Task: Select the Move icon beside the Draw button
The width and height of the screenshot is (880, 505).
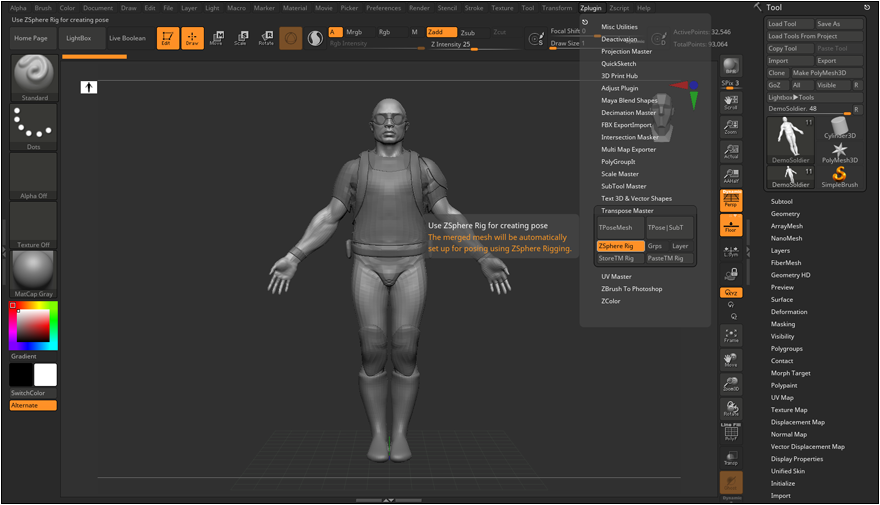Action: pyautogui.click(x=217, y=38)
